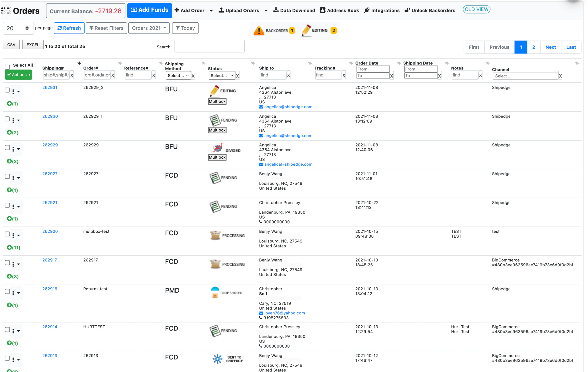Click the three-dot menu for order 262927
The image size is (588, 372).
[13, 178]
